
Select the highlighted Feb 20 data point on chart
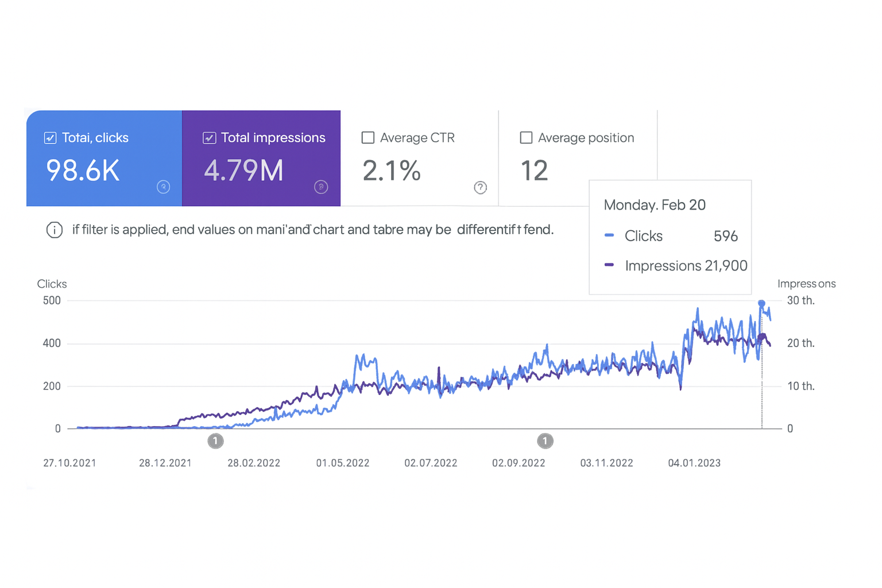coord(761,303)
